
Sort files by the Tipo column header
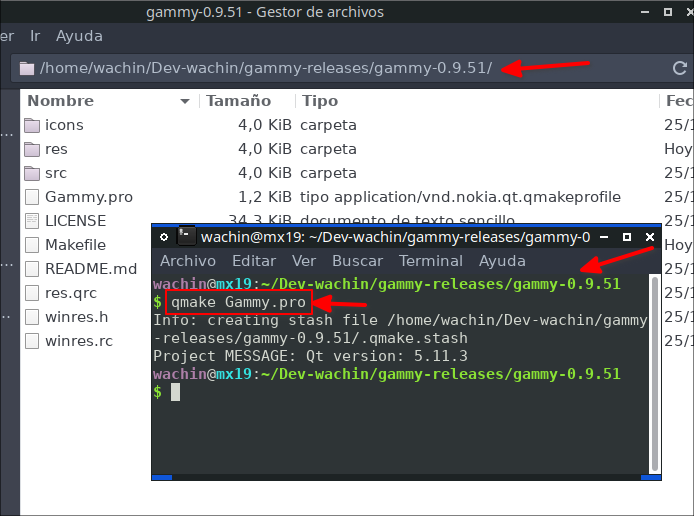(477, 101)
